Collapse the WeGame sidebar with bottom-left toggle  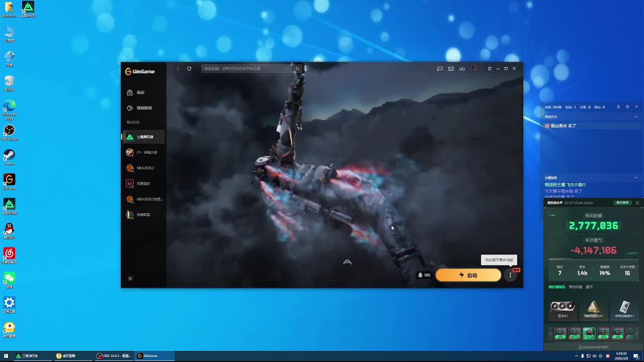point(130,279)
